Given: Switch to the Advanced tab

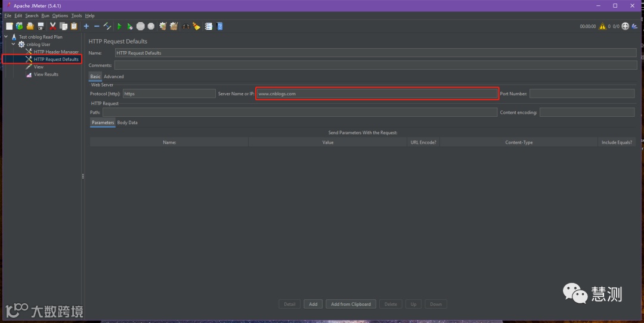Looking at the screenshot, I should coord(114,76).
